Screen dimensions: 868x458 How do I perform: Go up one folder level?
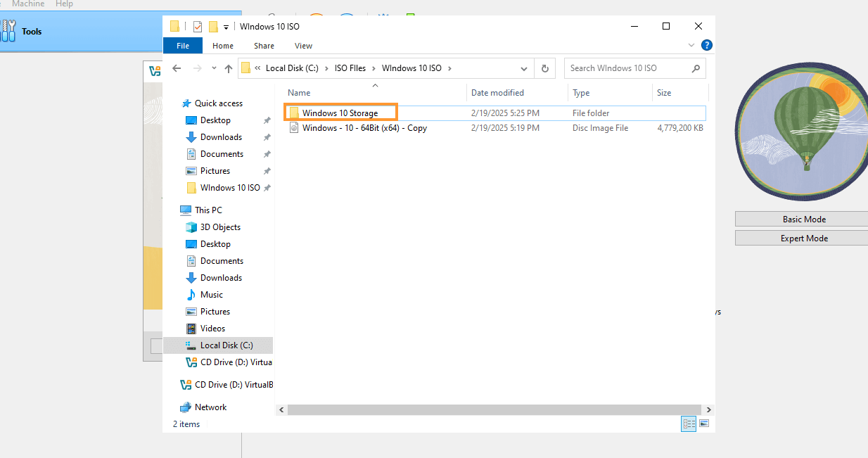point(229,68)
